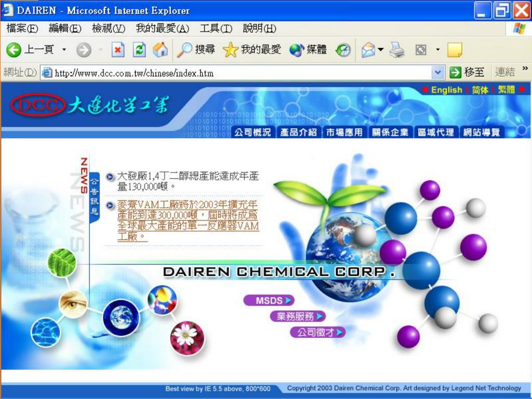The width and height of the screenshot is (532, 399).
Task: Open the 編輯(E) menu
Action: coord(65,28)
